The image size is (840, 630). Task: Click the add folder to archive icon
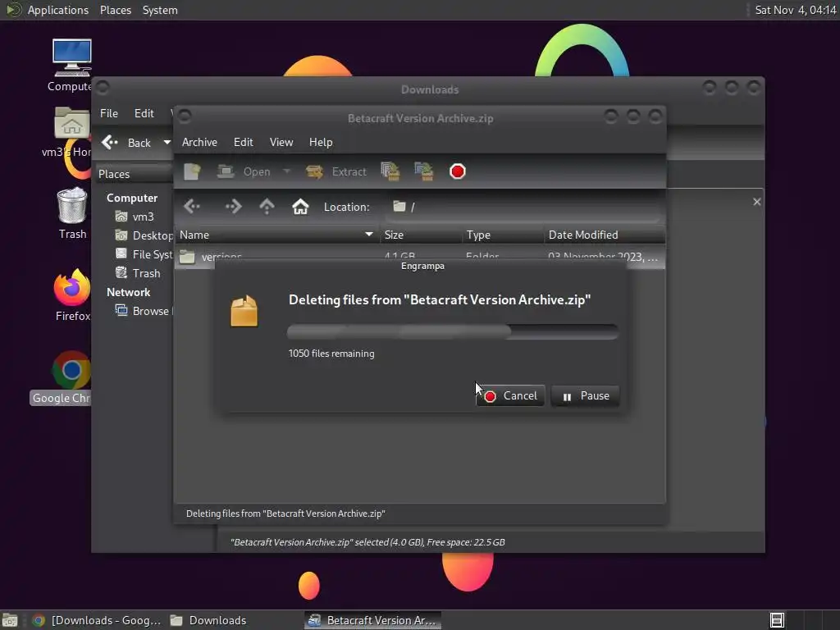424,172
